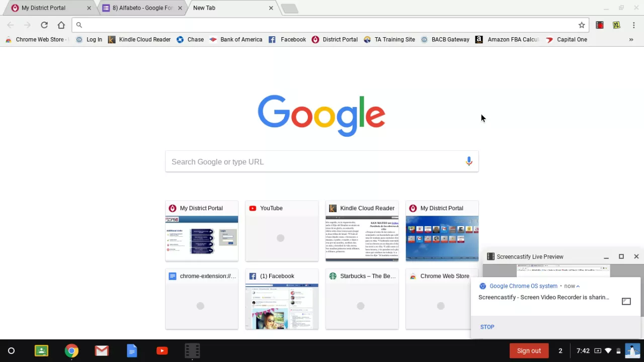The height and width of the screenshot is (362, 644).
Task: Open the (1) Facebook tile
Action: pos(282,299)
